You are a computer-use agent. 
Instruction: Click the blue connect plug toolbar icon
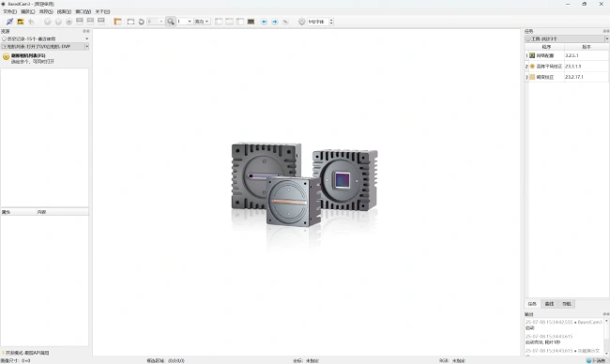[x=9, y=22]
